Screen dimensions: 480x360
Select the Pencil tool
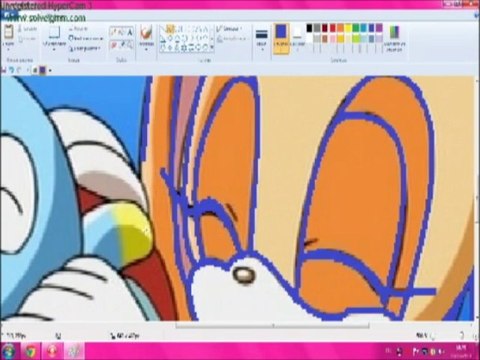(x=114, y=32)
